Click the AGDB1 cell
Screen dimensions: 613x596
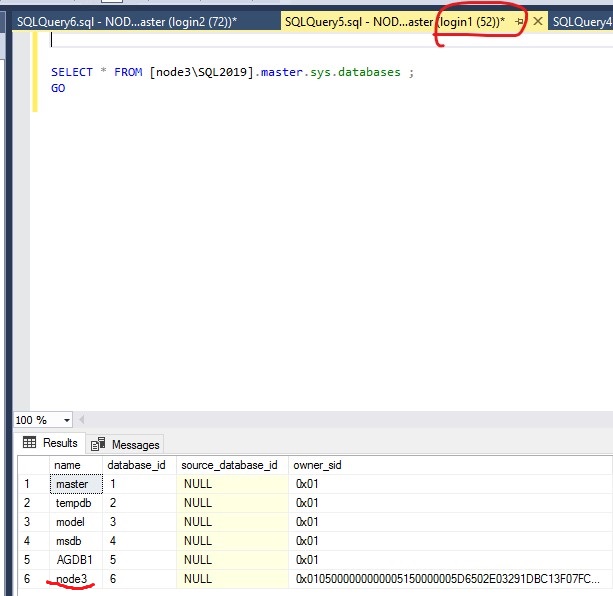pyautogui.click(x=76, y=560)
